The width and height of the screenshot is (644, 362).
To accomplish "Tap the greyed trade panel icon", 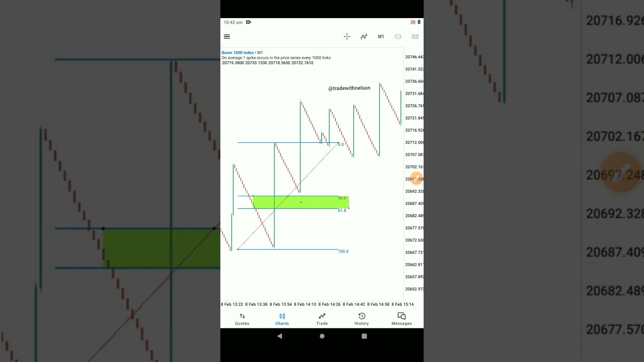I will (415, 37).
